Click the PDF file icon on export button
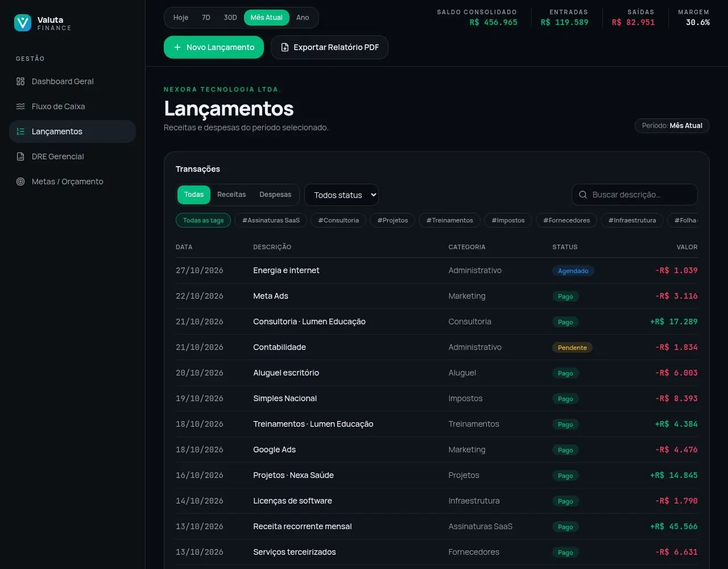Image resolution: width=728 pixels, height=569 pixels. [285, 47]
